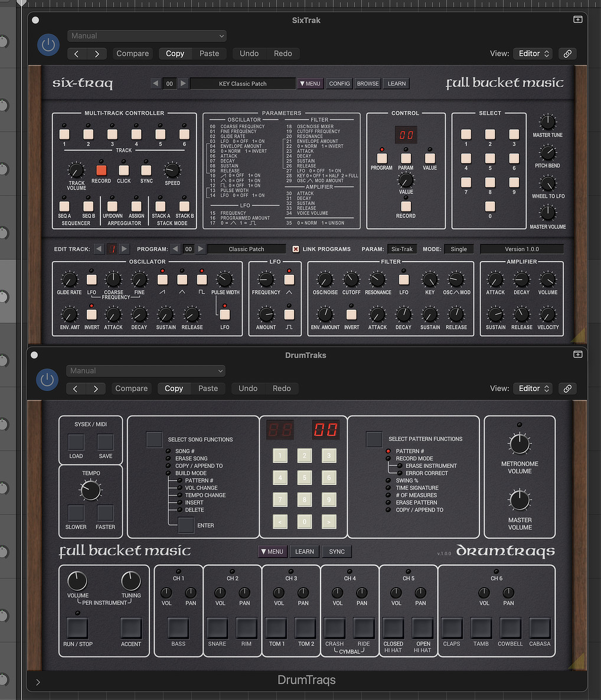Go to next preset in DrumTraks
The image size is (601, 700).
96,389
